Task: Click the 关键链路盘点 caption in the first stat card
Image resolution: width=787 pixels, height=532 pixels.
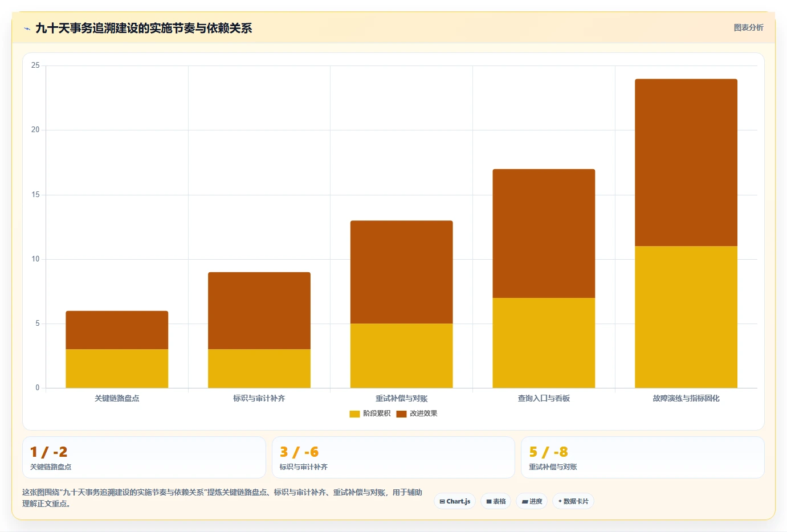Action: 51,467
